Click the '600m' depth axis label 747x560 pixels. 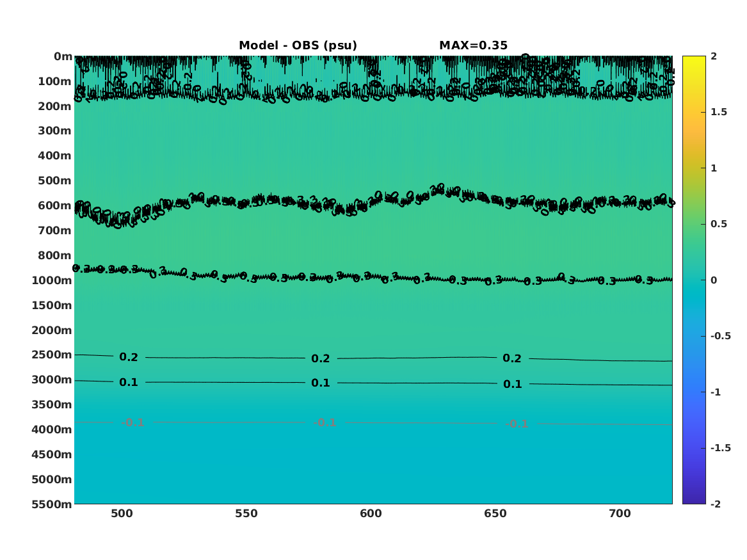click(55, 205)
